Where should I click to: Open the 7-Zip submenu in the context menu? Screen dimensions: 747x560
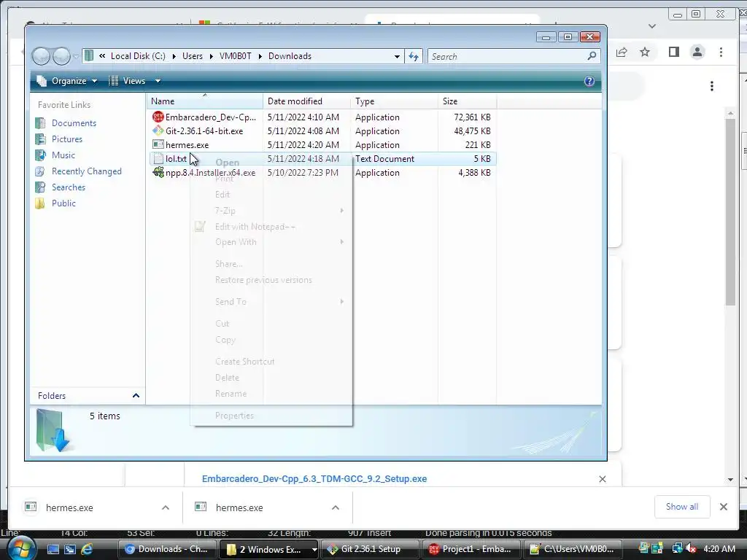pos(271,211)
